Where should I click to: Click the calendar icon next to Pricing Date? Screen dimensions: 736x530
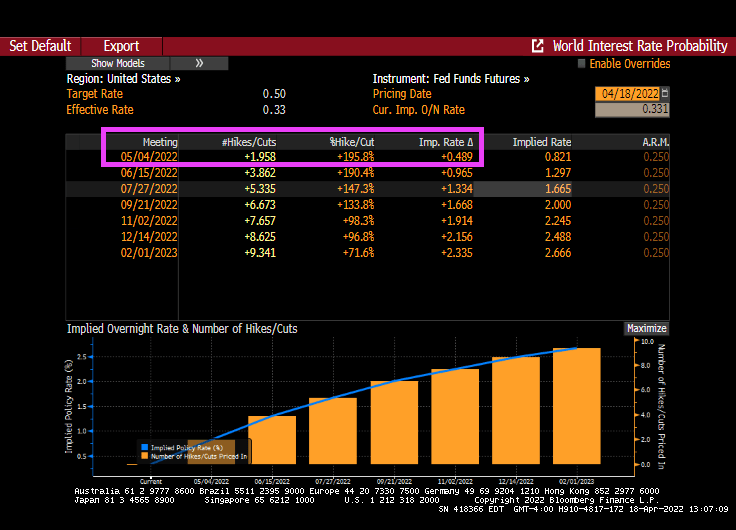[665, 93]
